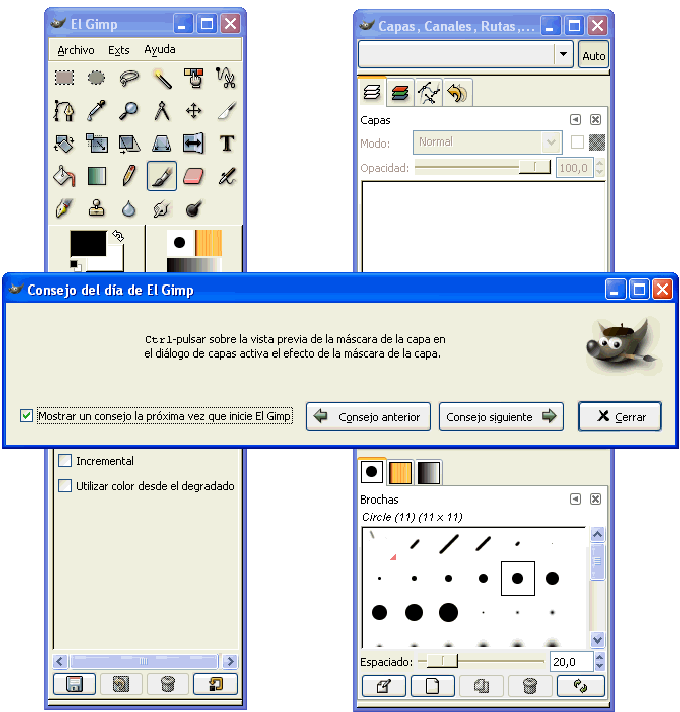Select the Clone stamp tool

(x=96, y=209)
